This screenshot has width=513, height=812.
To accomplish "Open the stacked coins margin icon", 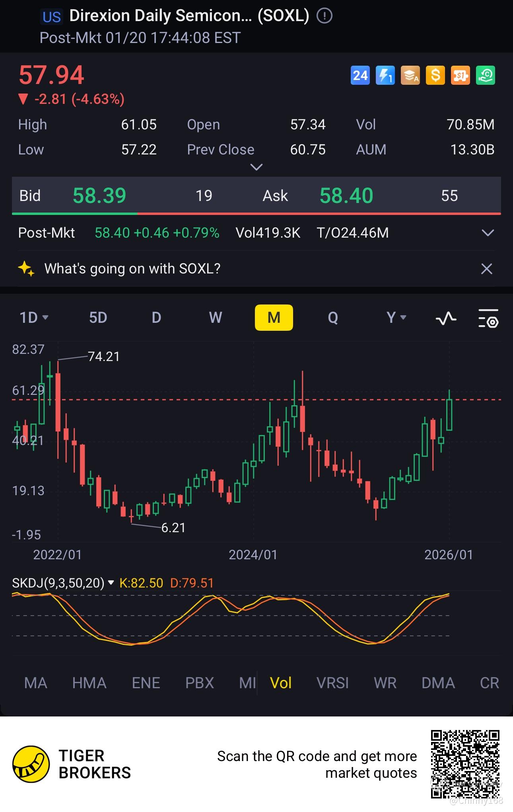I will [410, 75].
